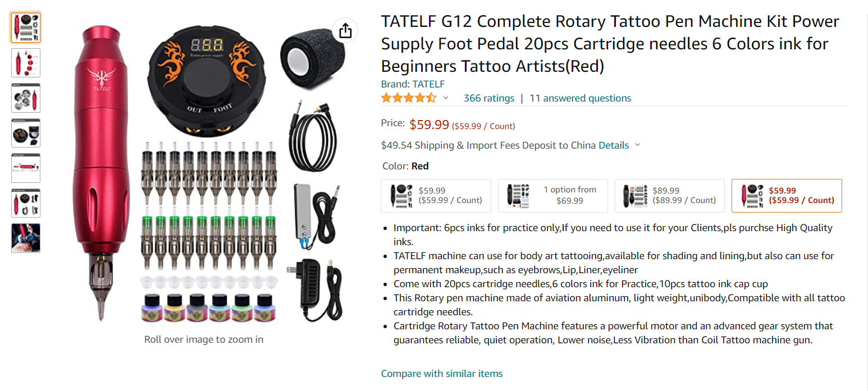Open the 366 ratings link
This screenshot has height=391, width=868.
[489, 98]
